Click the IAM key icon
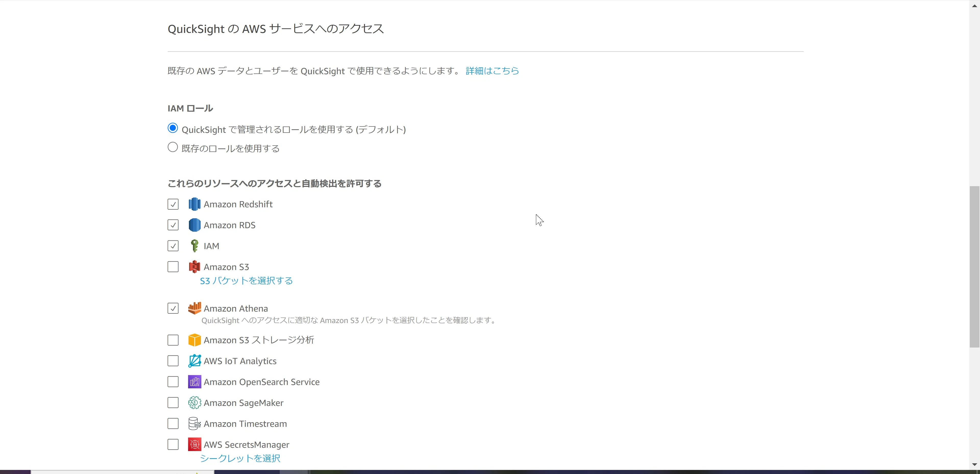 pos(194,246)
